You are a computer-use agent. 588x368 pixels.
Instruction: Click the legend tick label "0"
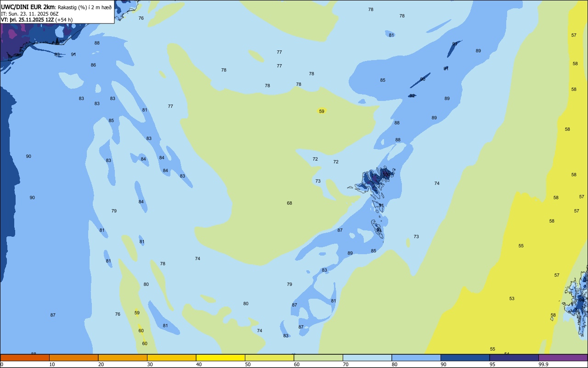(x=2, y=364)
